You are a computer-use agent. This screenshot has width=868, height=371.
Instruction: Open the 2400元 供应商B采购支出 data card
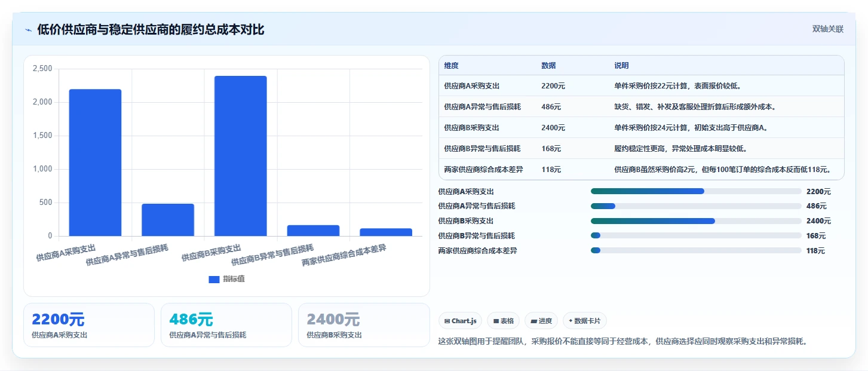pos(364,325)
